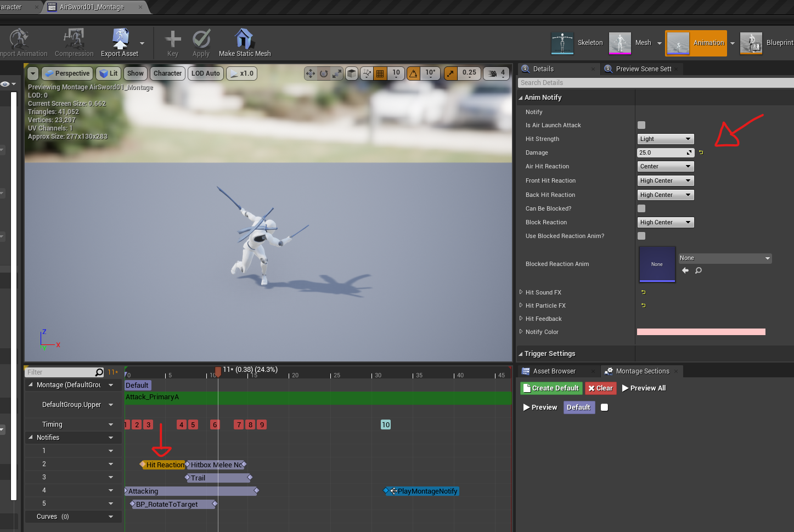Open the Air Hit Reaction dropdown
The height and width of the screenshot is (532, 794).
pos(665,166)
